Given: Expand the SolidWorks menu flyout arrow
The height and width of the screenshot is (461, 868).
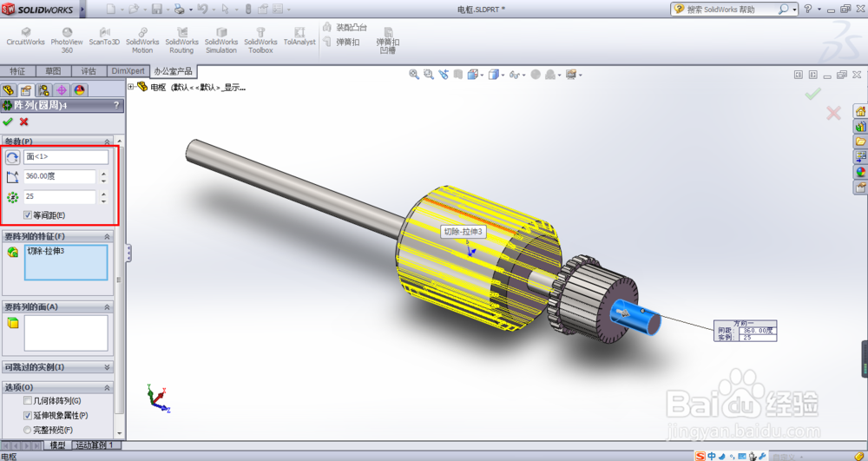Looking at the screenshot, I should [x=83, y=9].
